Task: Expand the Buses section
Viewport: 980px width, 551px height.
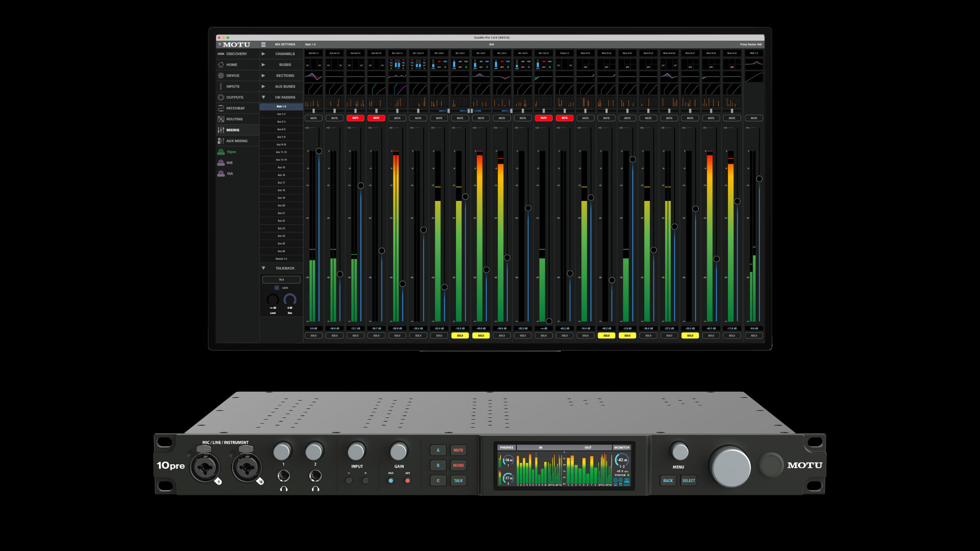Action: [x=263, y=65]
